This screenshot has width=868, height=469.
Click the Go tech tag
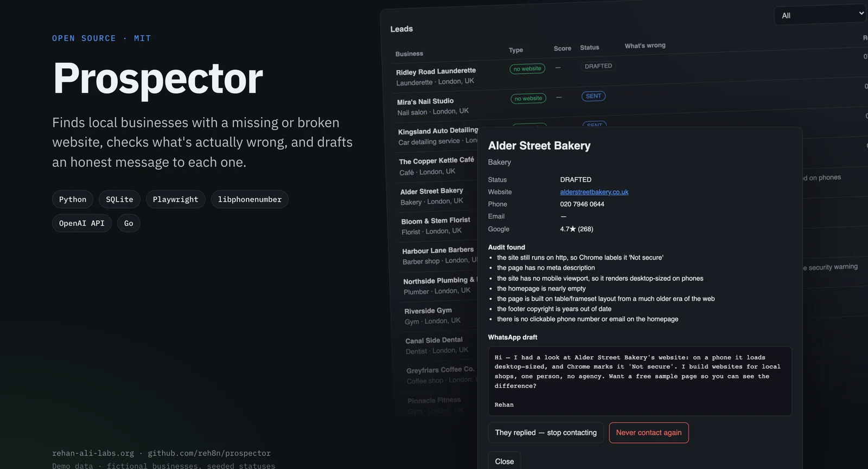[129, 223]
